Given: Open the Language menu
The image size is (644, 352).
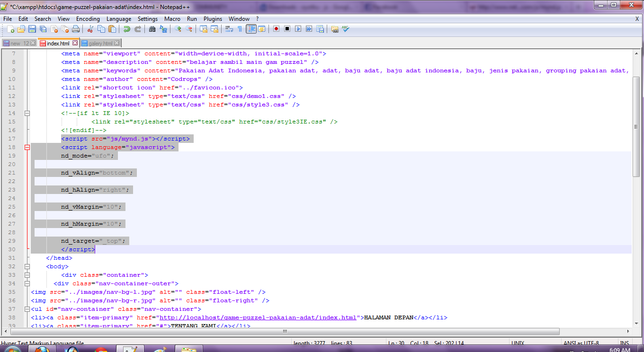Looking at the screenshot, I should 119,19.
